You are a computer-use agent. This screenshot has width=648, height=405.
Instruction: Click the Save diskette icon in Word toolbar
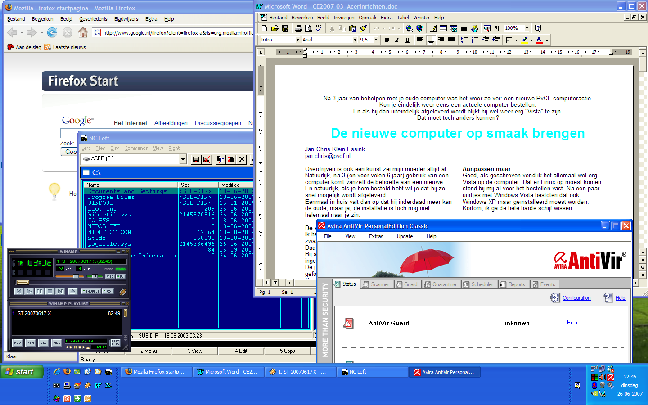point(285,28)
